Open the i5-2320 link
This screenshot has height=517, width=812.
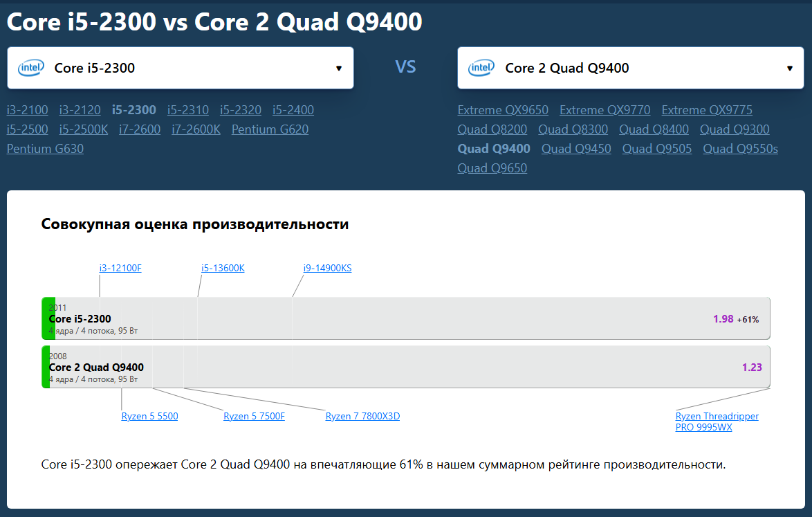point(241,110)
